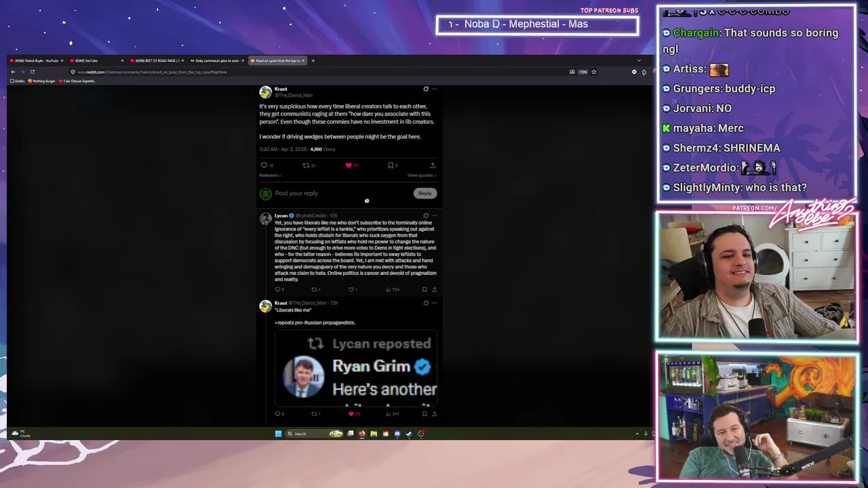Open Steam from the taskbar
This screenshot has height=488, width=868.
409,434
